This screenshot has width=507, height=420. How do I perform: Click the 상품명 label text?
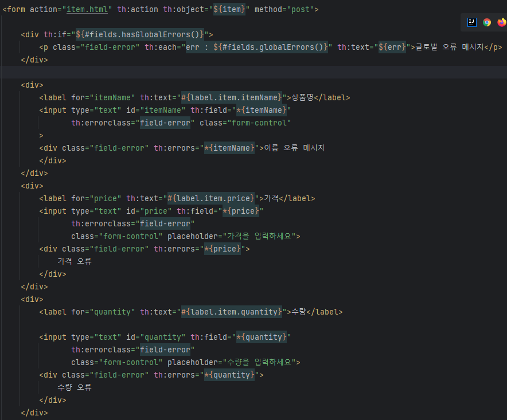pos(303,97)
